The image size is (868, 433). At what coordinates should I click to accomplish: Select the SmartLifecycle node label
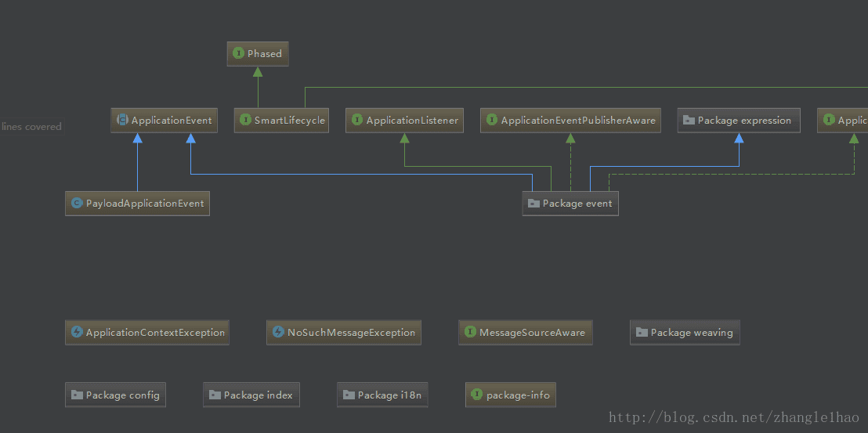290,120
